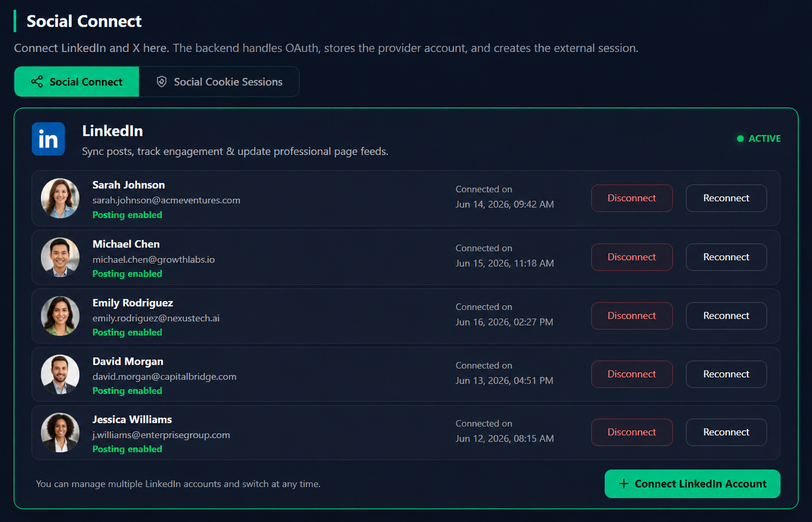The width and height of the screenshot is (812, 522).
Task: Click email sarah.johnson@acmeventures.com
Action: [x=166, y=200]
